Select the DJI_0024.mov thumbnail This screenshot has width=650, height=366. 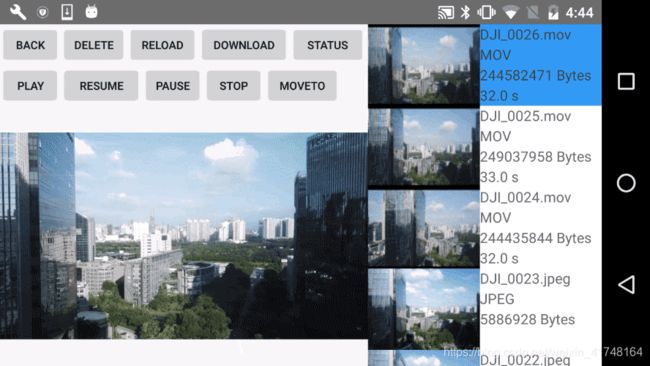[x=424, y=228]
